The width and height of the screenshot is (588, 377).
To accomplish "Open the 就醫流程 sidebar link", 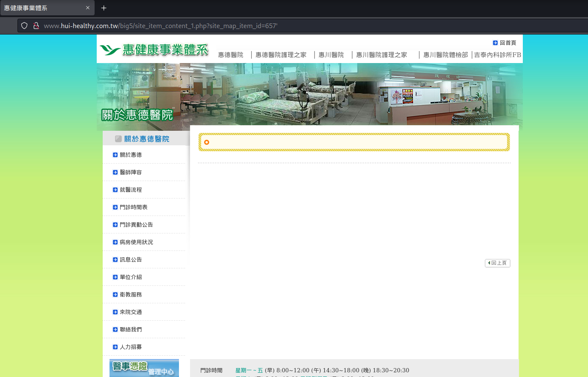I will tap(131, 190).
